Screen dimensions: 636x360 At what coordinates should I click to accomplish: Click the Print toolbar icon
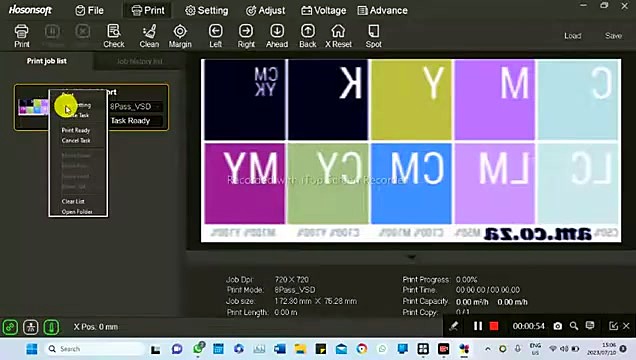(21, 36)
